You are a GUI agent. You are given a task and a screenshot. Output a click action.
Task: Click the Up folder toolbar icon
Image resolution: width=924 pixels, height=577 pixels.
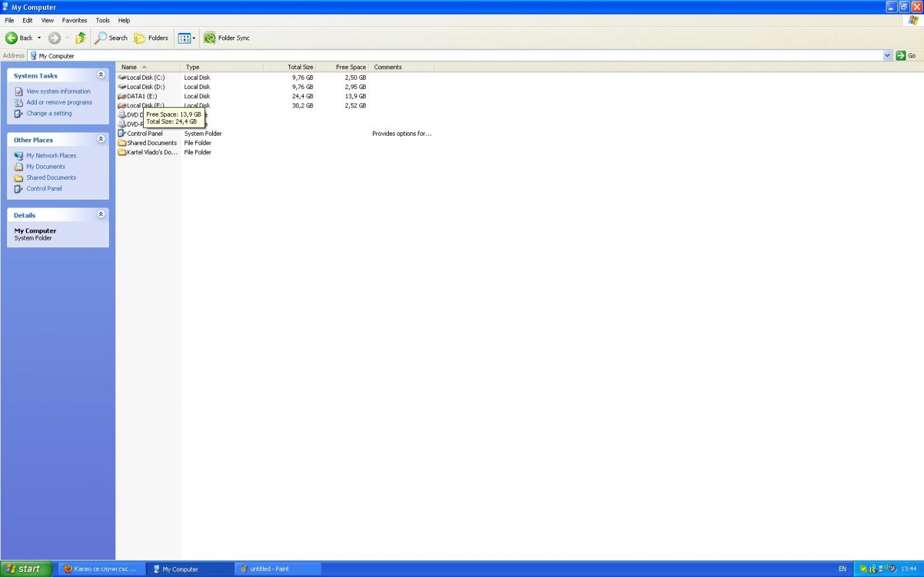point(80,38)
